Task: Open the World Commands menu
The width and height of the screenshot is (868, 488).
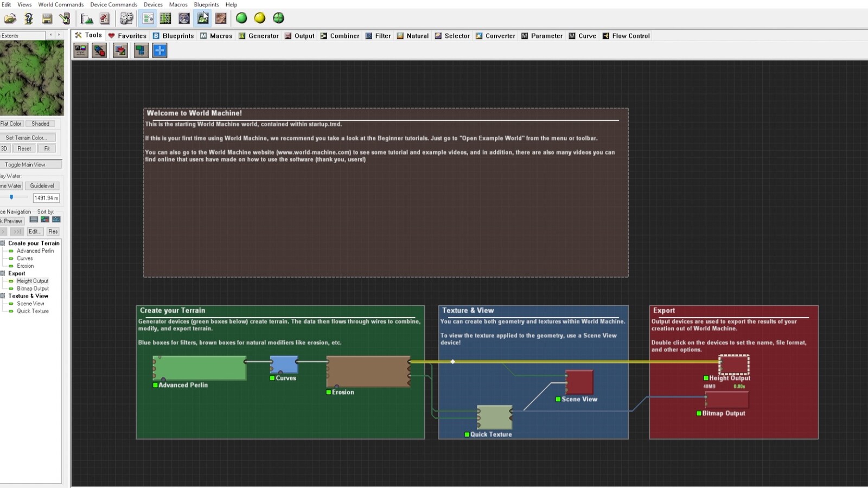Action: [61, 4]
